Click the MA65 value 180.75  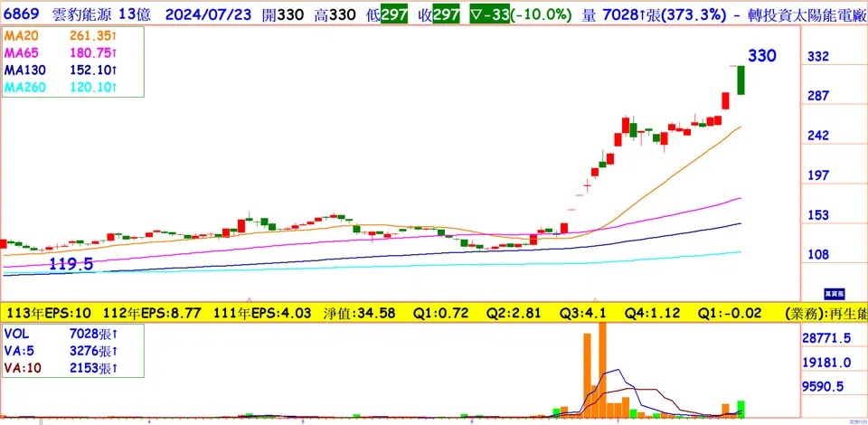click(x=92, y=53)
